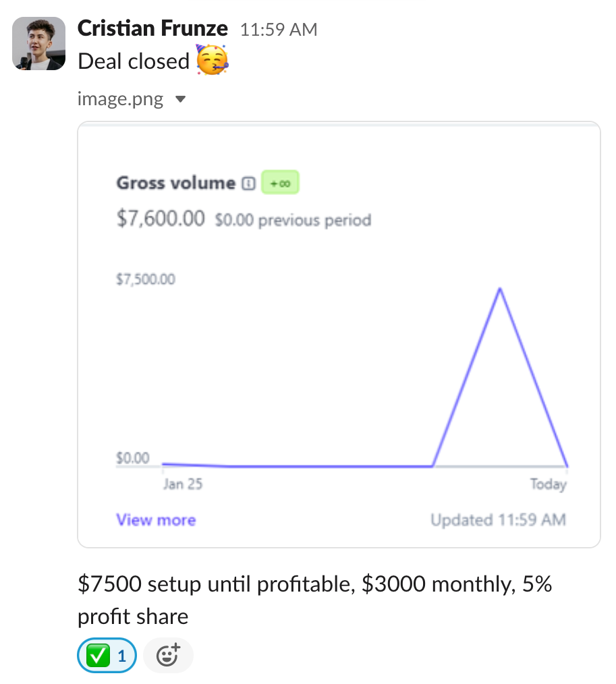Click Cristian Frunze's profile avatar
This screenshot has height=684, width=616.
point(39,43)
